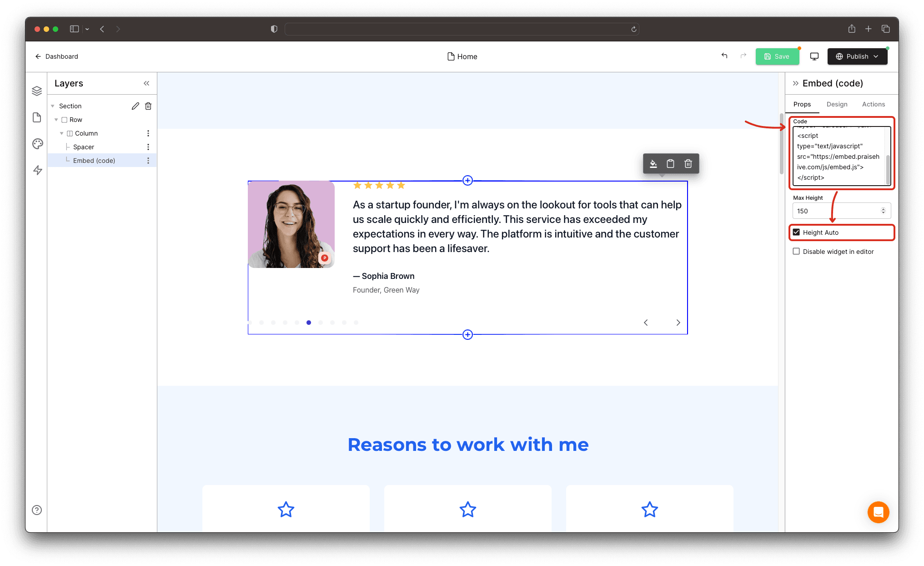This screenshot has height=566, width=924.
Task: Open the Column layer three-dot menu
Action: pos(148,133)
